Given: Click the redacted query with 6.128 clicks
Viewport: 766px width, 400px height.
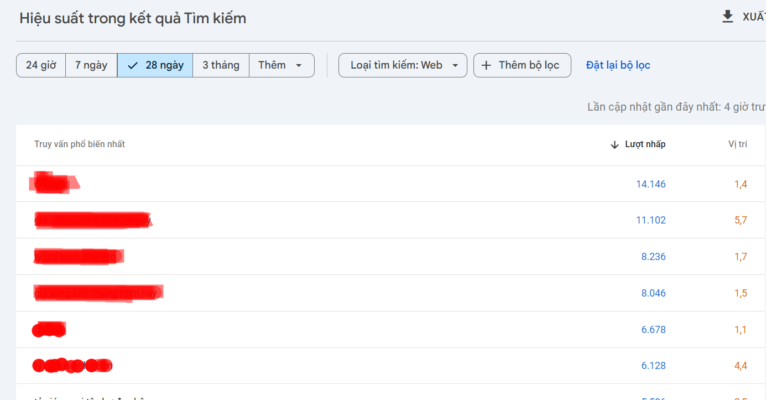Looking at the screenshot, I should coord(71,366).
